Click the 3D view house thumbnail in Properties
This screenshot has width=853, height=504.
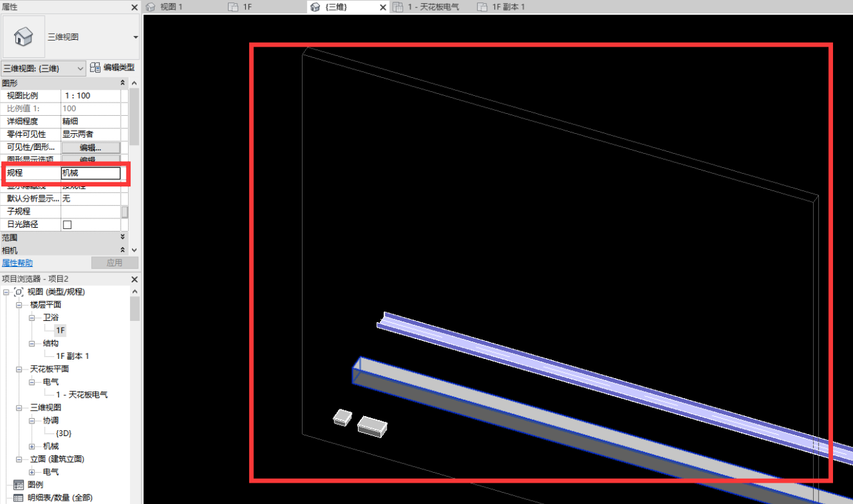[24, 37]
